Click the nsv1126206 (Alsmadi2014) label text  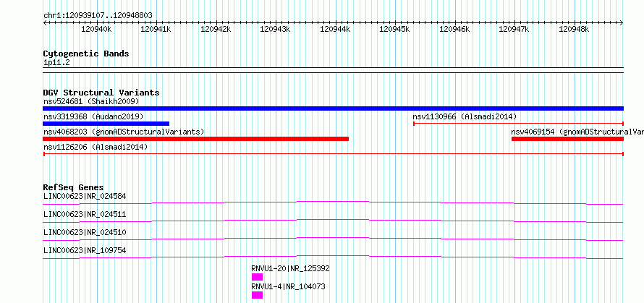[x=96, y=147]
